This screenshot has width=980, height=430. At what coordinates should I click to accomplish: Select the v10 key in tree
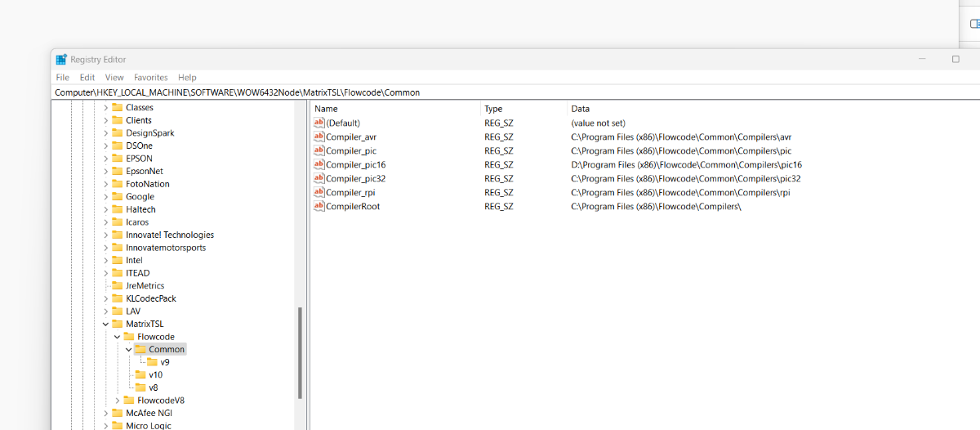click(x=155, y=374)
